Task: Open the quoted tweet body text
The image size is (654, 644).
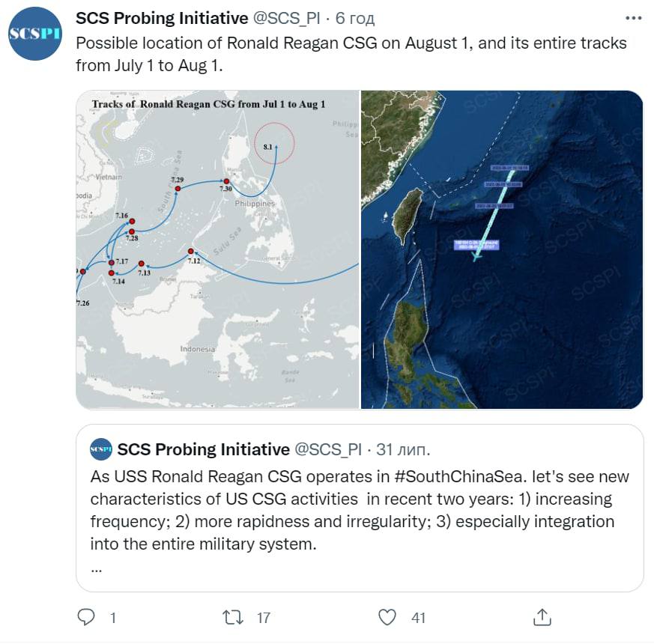Action: click(360, 510)
